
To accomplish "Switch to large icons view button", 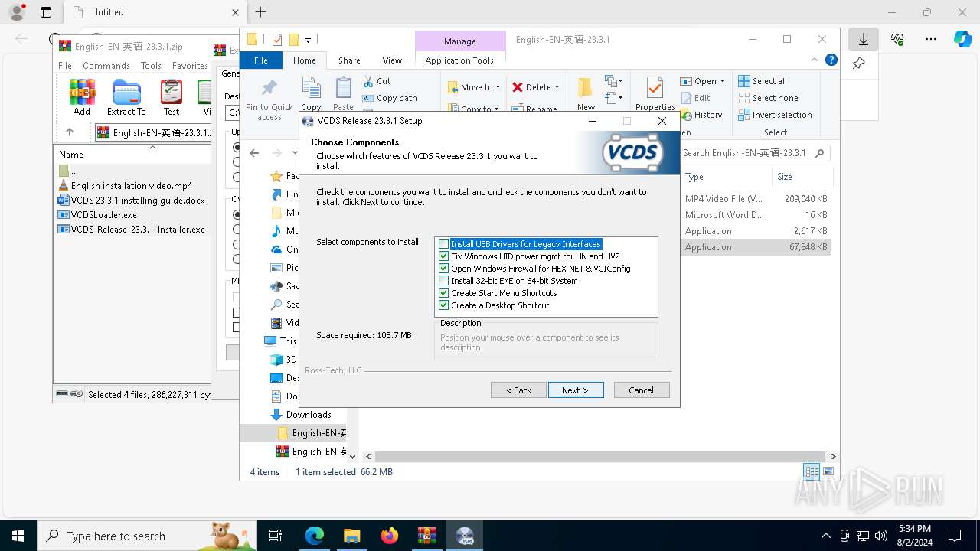I will click(828, 472).
